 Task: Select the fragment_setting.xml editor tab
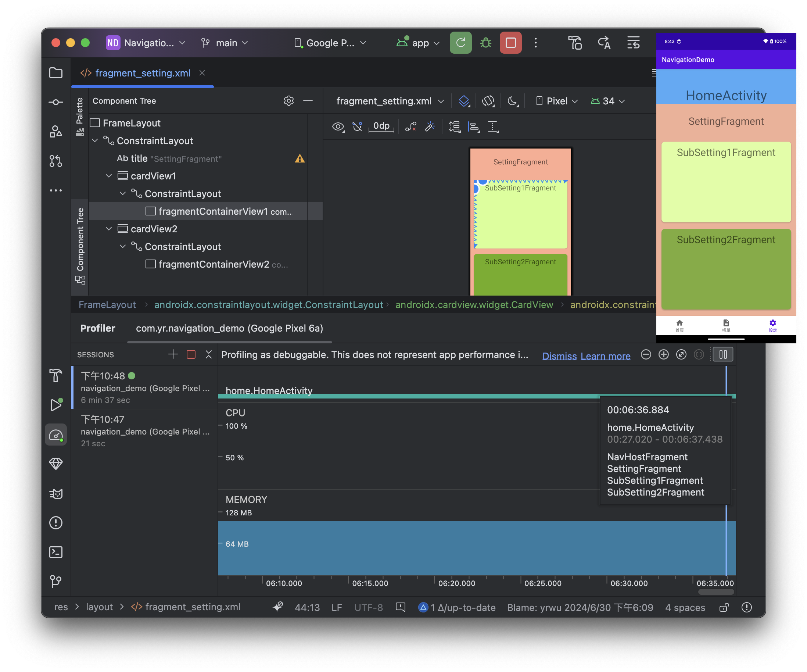143,73
